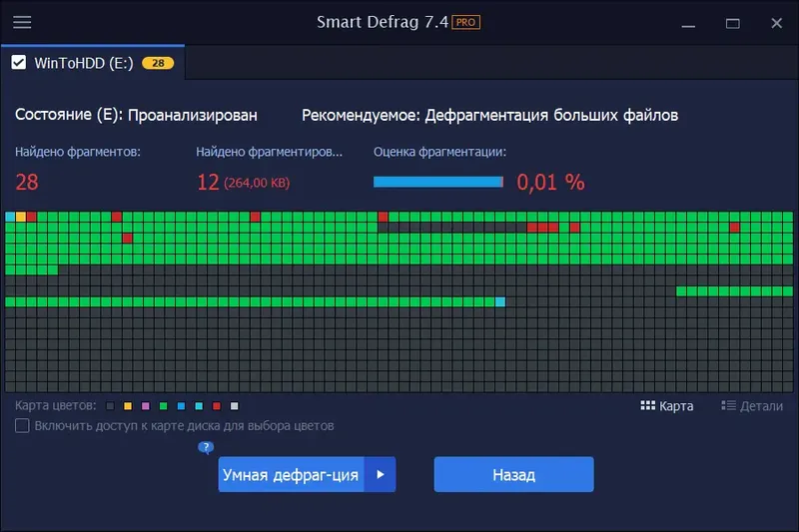
Task: Click the cyan block in the long green row
Action: [500, 301]
